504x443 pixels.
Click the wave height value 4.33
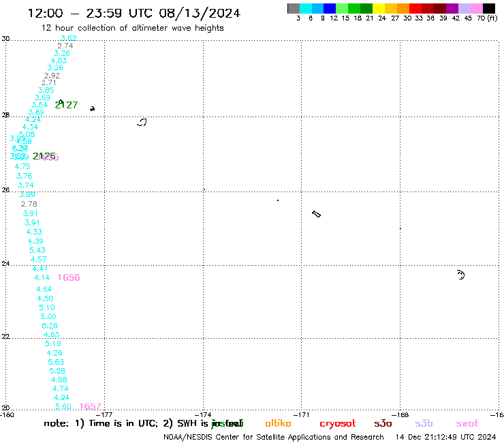(x=34, y=232)
